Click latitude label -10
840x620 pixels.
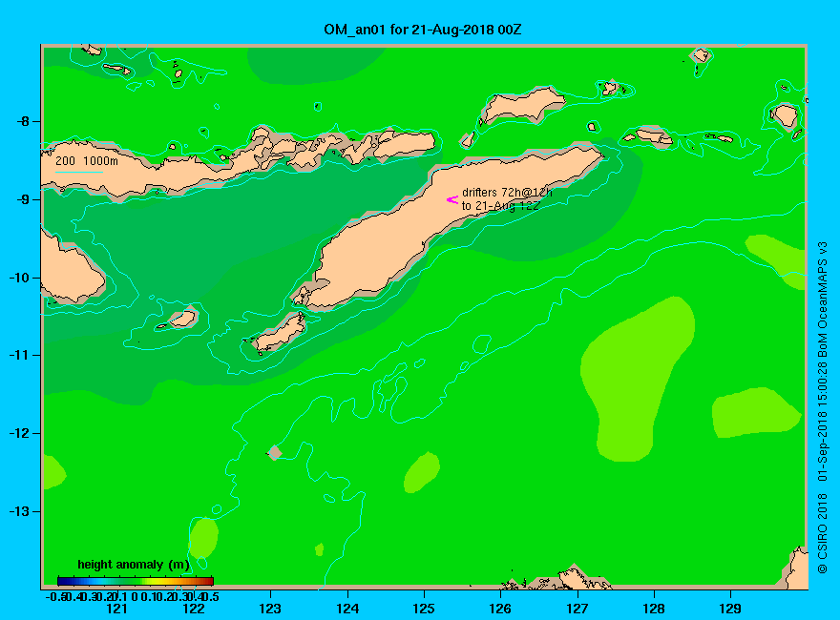(x=19, y=278)
